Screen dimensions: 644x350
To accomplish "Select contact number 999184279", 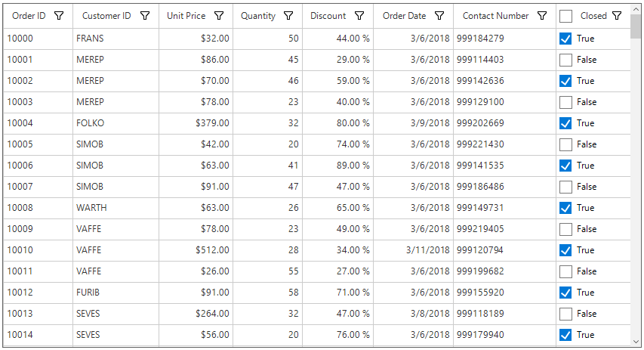I will (x=505, y=39).
